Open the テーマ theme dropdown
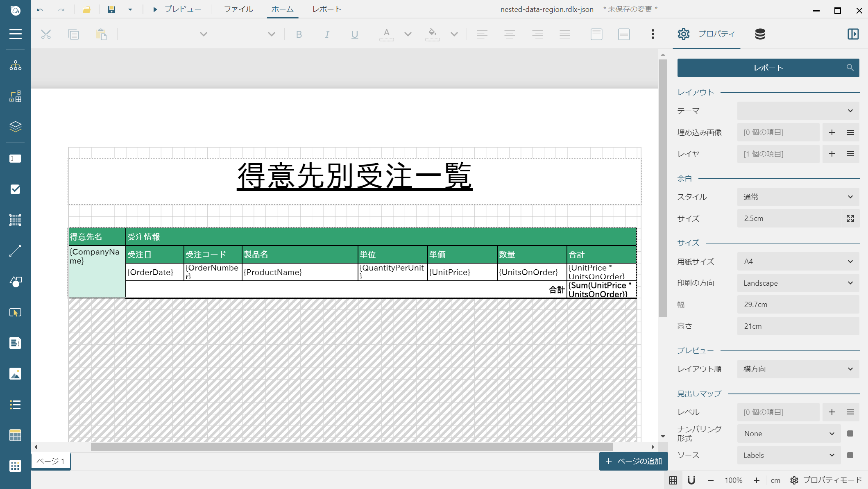The width and height of the screenshot is (868, 489). point(798,111)
